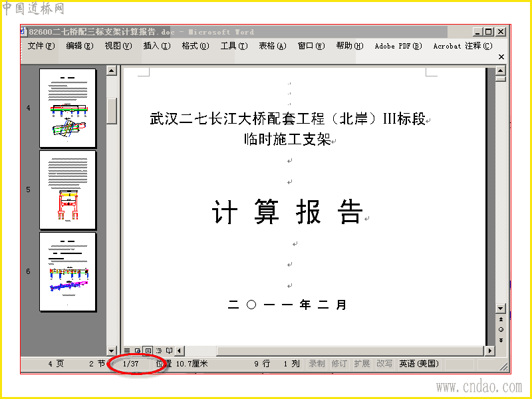Screen dimensions: 532x399
Task: Toggle the 录制 macro recording indicator
Action: 317,364
